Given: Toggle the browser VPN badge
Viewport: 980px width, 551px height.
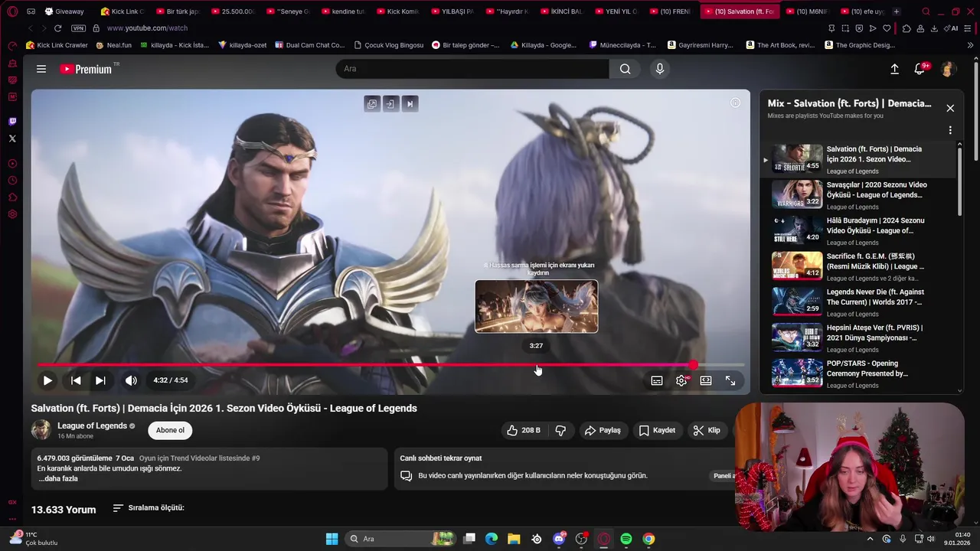Looking at the screenshot, I should (x=78, y=28).
